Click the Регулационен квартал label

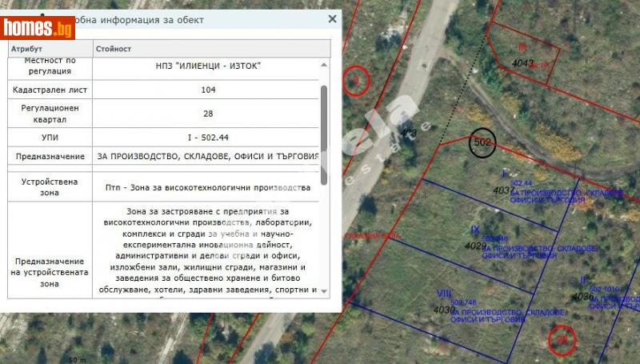[x=50, y=114]
